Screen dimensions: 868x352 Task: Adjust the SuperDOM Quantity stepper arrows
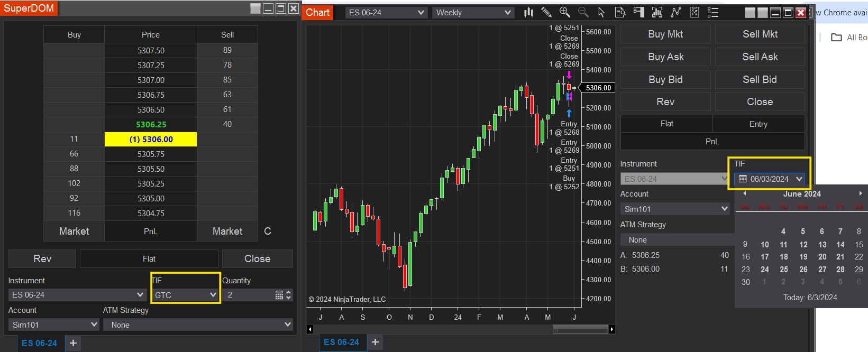(x=289, y=295)
